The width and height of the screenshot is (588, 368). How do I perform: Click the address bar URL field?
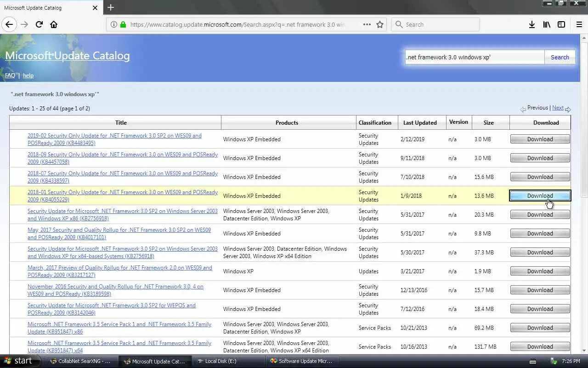[x=237, y=24]
